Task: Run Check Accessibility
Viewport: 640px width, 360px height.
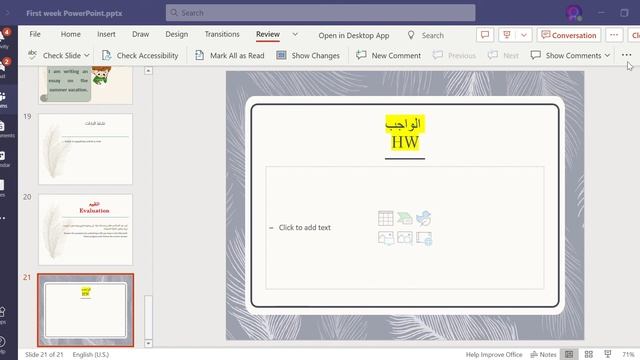Action: (x=140, y=55)
